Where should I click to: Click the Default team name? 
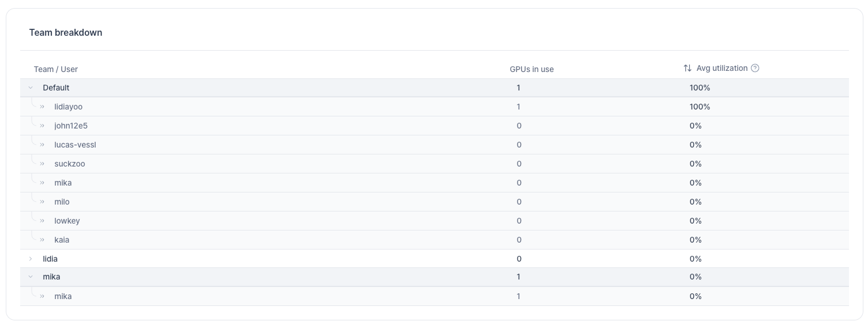pos(56,88)
